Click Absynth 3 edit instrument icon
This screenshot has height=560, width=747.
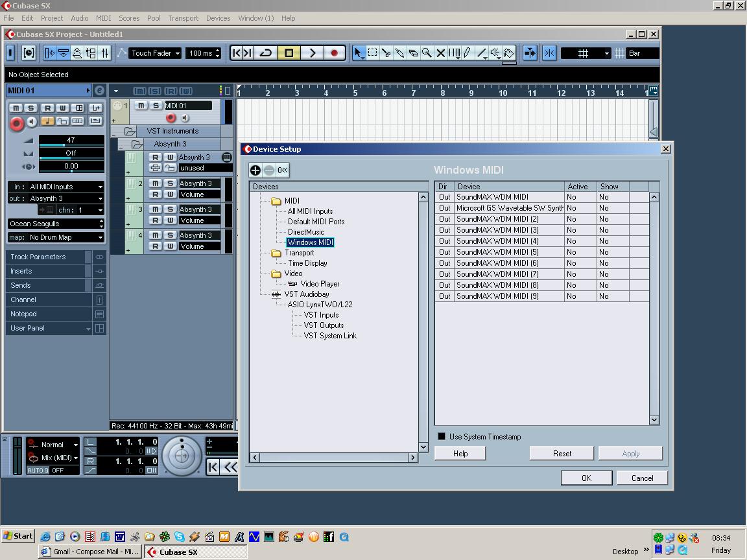click(x=227, y=157)
